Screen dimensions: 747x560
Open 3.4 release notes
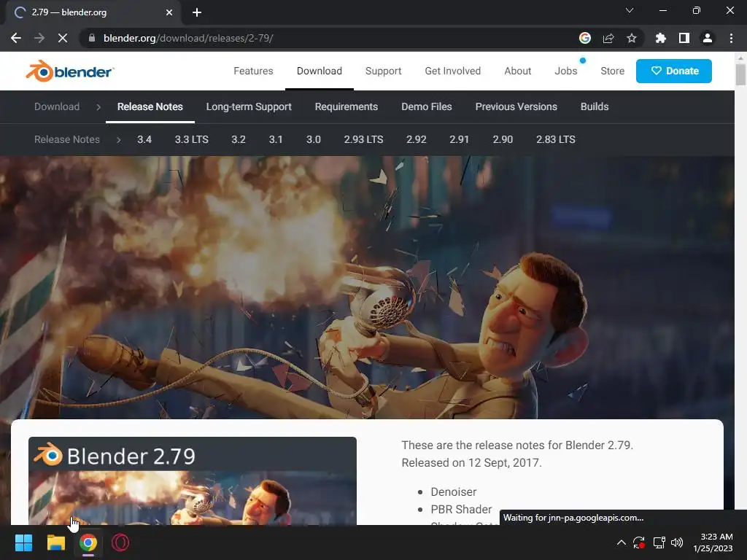click(144, 139)
